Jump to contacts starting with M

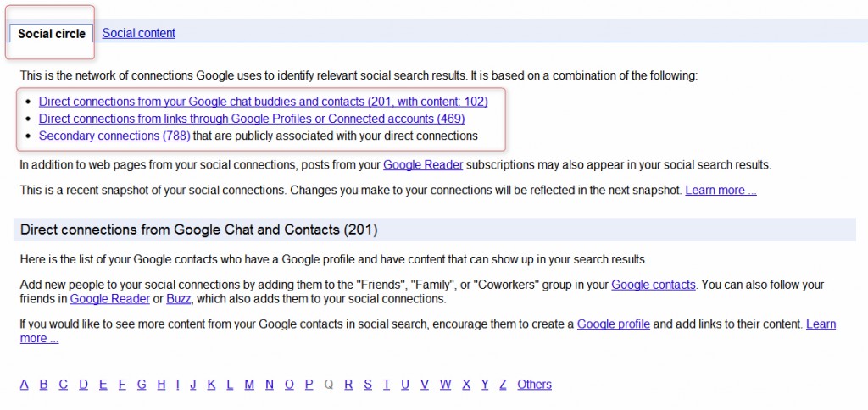pyautogui.click(x=249, y=385)
